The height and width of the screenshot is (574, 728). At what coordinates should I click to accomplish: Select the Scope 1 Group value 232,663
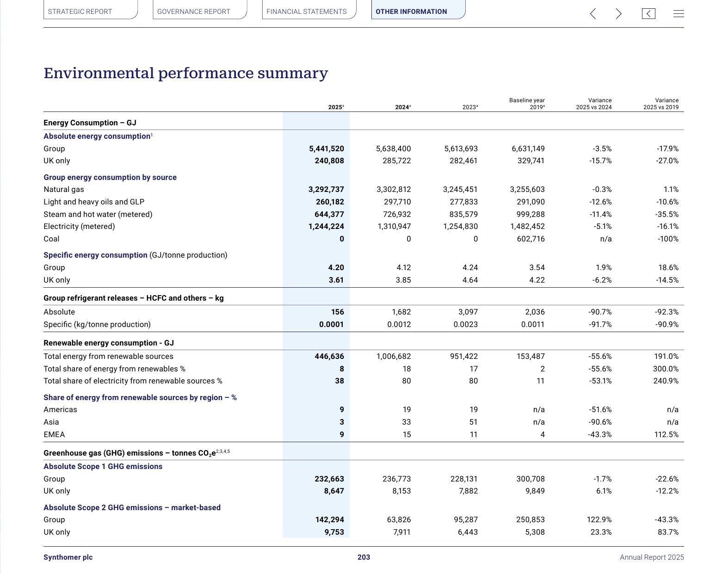click(x=329, y=479)
